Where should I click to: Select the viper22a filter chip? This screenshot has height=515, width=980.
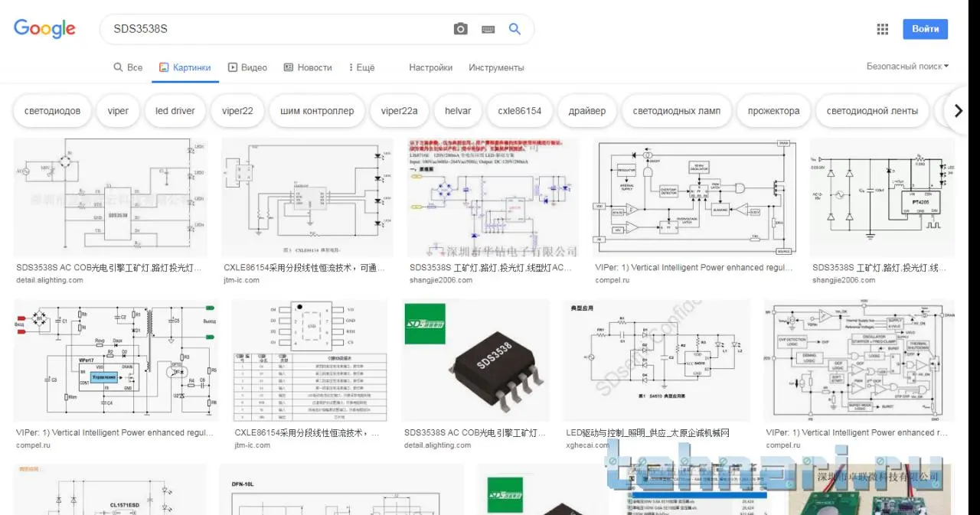pos(400,111)
